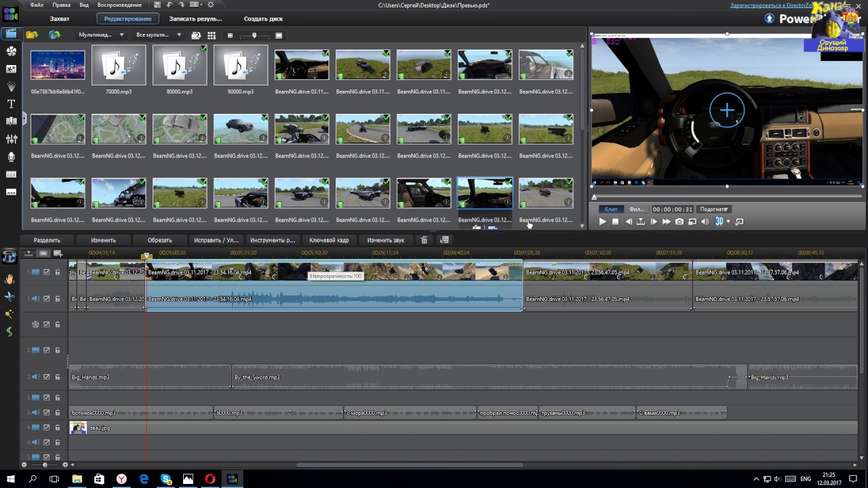Screen dimensions: 868x488
Task: Select the scissors tool beside timeline
Action: coord(9,297)
